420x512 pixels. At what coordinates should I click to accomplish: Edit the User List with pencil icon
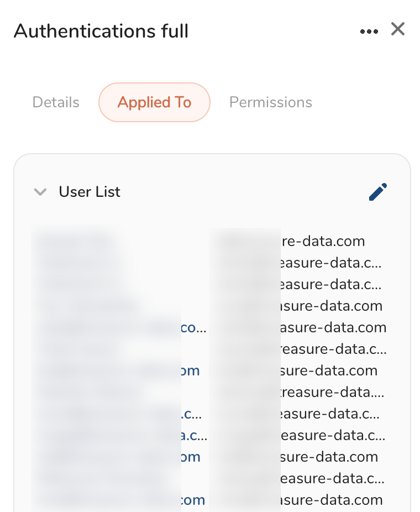tap(378, 192)
